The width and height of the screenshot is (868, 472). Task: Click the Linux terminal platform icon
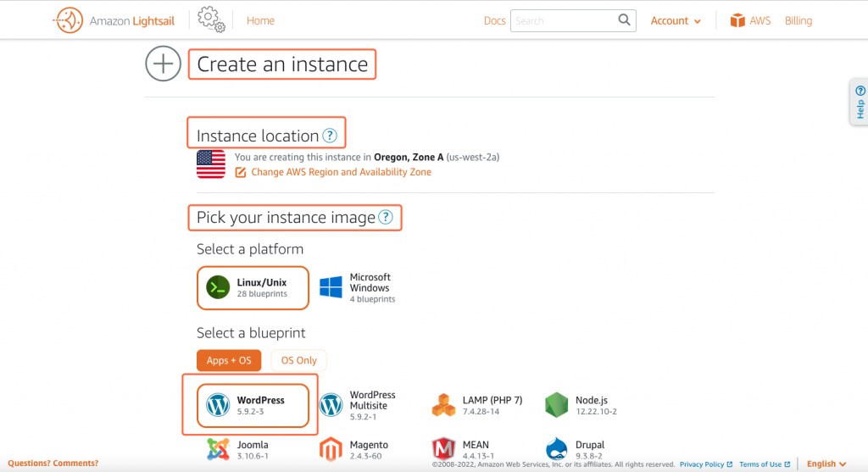pyautogui.click(x=218, y=288)
